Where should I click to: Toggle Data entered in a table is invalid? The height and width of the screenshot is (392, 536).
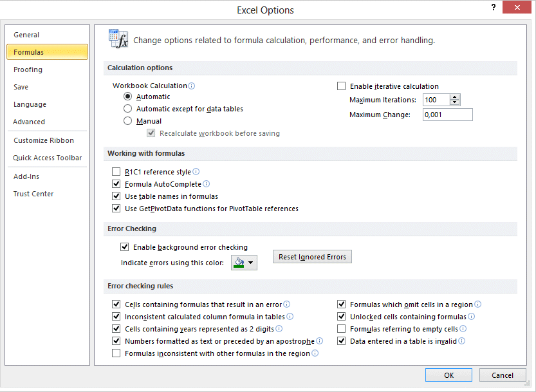pos(341,341)
